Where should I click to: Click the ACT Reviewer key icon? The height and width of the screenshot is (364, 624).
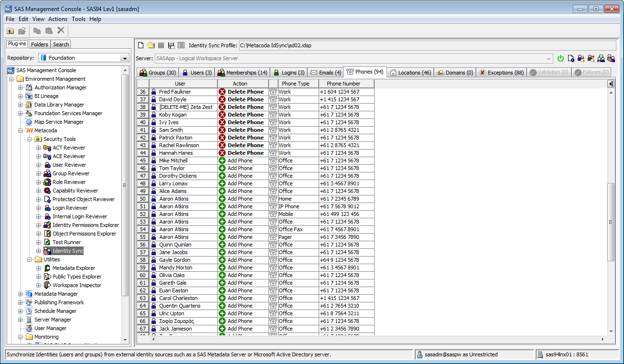[x=47, y=148]
